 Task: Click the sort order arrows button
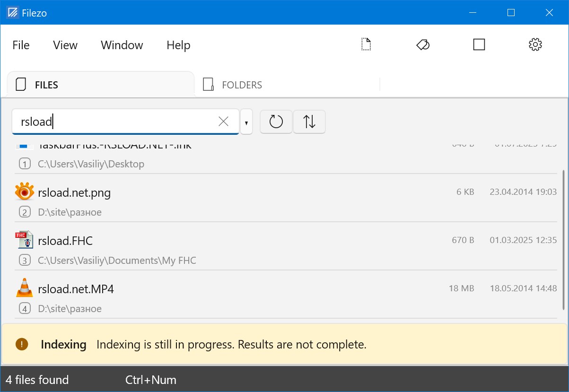[309, 122]
